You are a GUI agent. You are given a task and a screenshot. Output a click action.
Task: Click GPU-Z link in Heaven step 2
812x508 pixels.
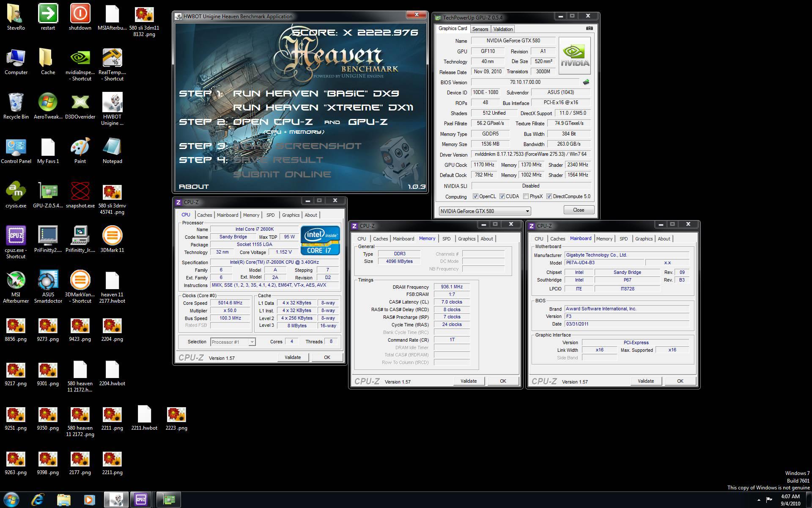tap(368, 122)
